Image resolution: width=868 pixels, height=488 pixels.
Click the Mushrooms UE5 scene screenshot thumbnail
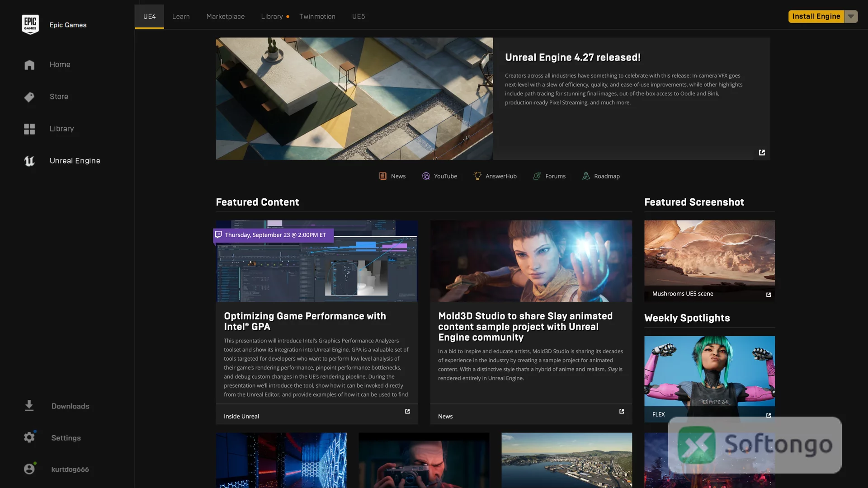[x=709, y=253]
